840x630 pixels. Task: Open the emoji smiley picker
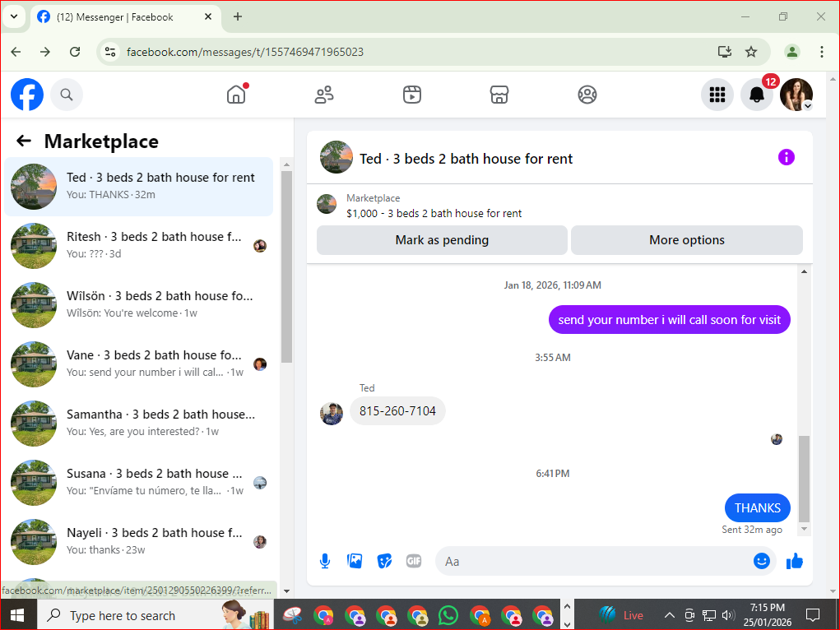762,561
